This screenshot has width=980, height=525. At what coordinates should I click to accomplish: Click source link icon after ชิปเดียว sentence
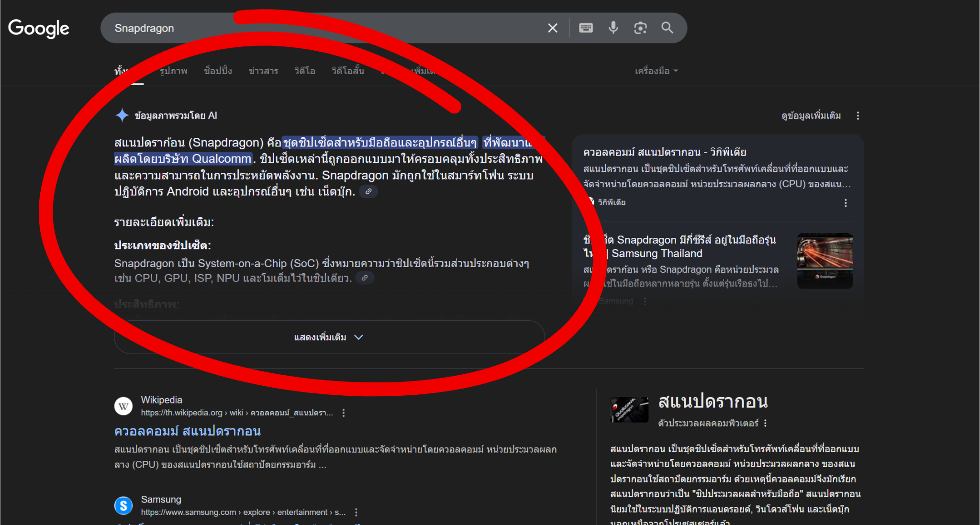365,278
